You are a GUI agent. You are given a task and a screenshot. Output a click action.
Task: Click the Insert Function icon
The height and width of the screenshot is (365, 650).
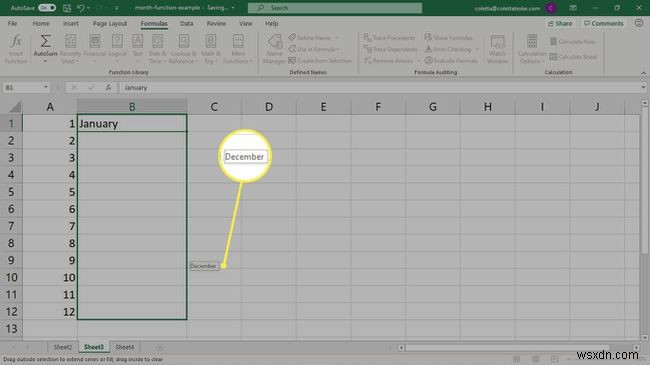click(x=16, y=49)
